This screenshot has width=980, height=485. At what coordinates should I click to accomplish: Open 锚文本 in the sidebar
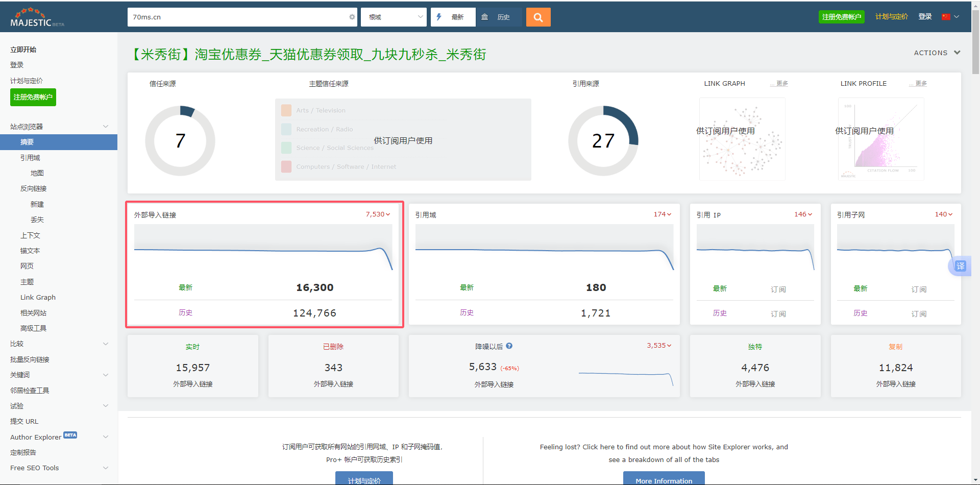(x=30, y=251)
